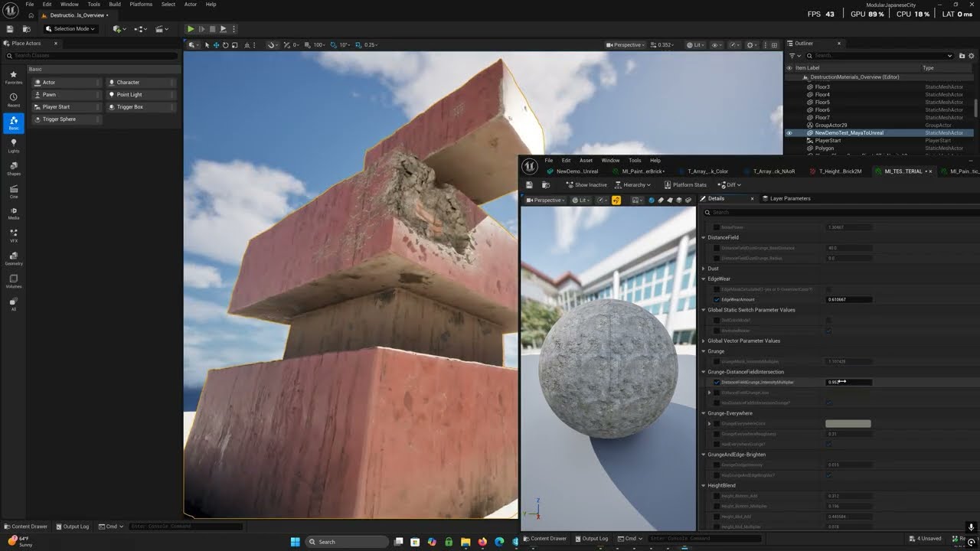Image resolution: width=980 pixels, height=551 pixels.
Task: Open Content Drawer in main editor
Action: click(x=28, y=527)
